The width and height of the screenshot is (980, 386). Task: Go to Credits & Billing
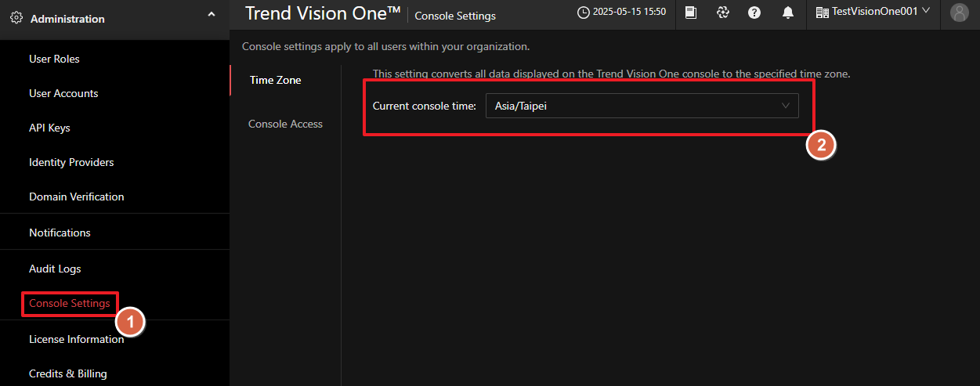pyautogui.click(x=67, y=373)
